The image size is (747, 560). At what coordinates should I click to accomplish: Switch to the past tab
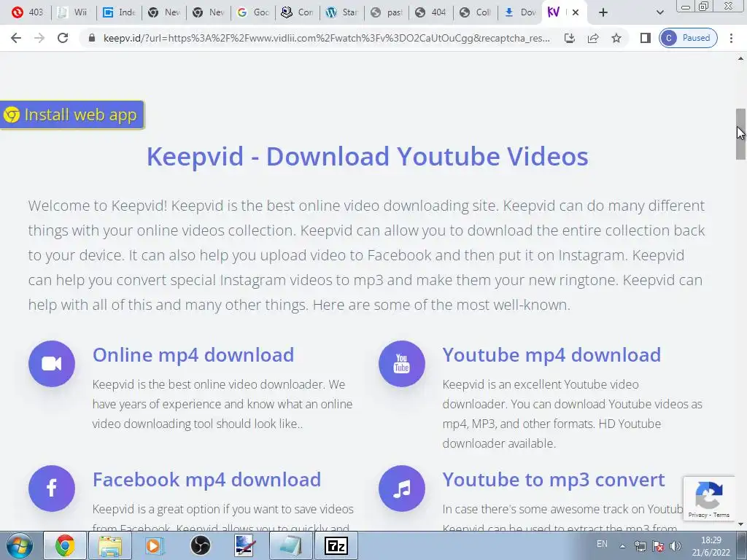(387, 12)
